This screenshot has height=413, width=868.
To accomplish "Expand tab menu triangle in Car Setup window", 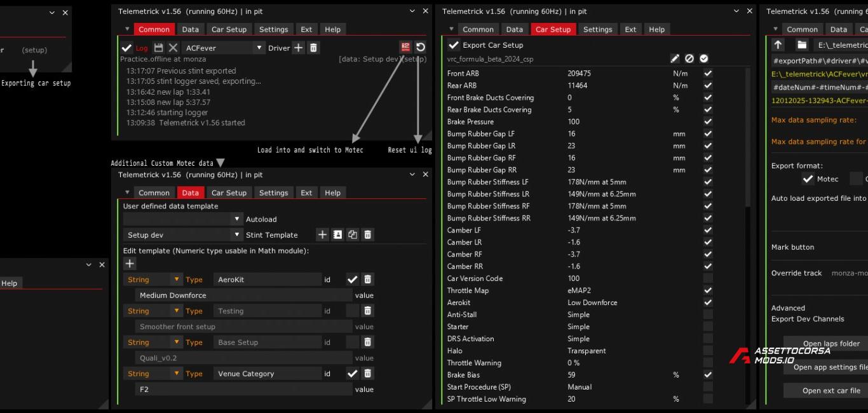I will click(x=451, y=29).
